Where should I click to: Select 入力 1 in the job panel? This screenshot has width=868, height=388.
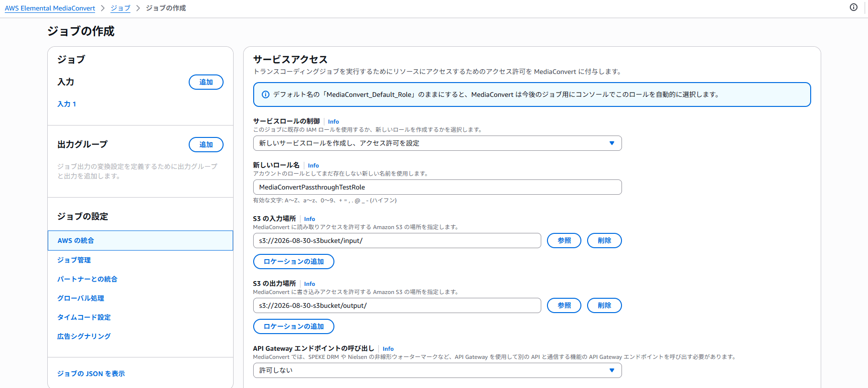click(x=67, y=104)
